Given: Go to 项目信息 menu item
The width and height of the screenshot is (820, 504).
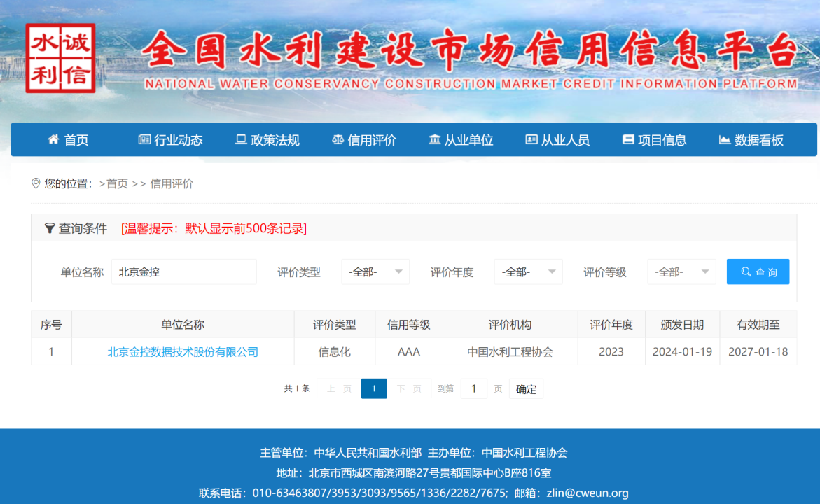Looking at the screenshot, I should 662,140.
